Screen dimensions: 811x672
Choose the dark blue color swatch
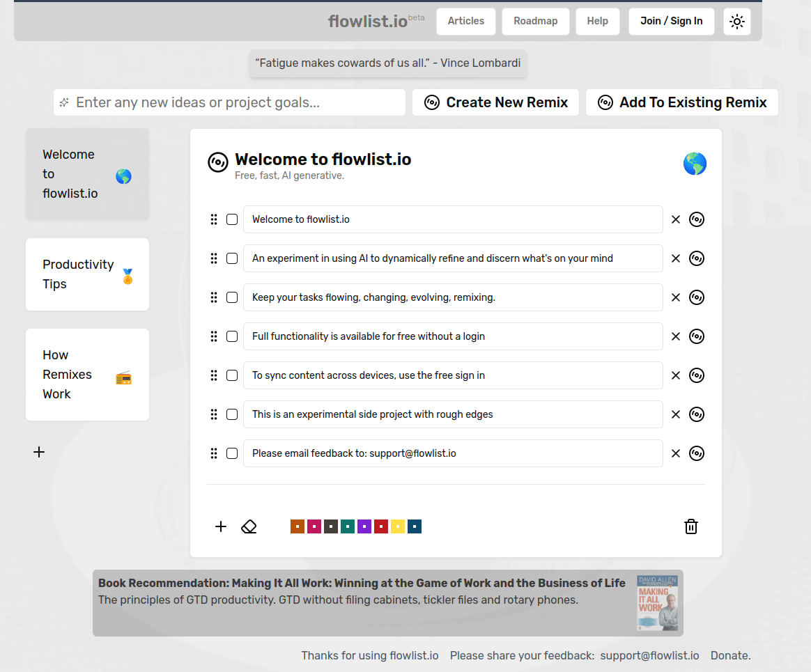(415, 526)
